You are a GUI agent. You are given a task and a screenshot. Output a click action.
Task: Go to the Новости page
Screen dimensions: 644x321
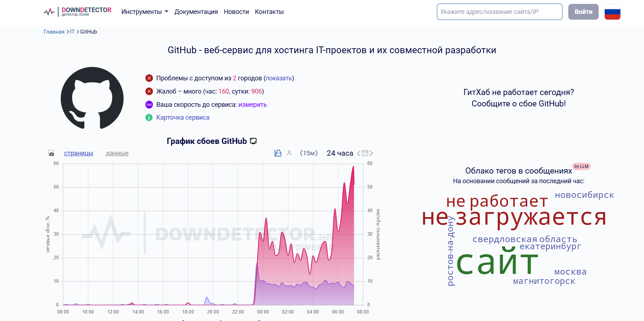pyautogui.click(x=236, y=12)
